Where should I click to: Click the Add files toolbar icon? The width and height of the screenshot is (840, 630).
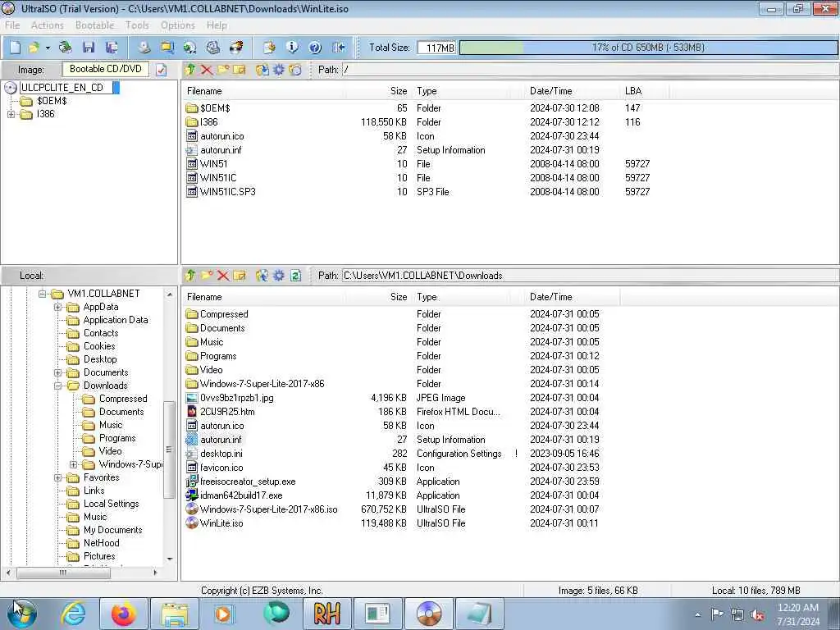269,47
